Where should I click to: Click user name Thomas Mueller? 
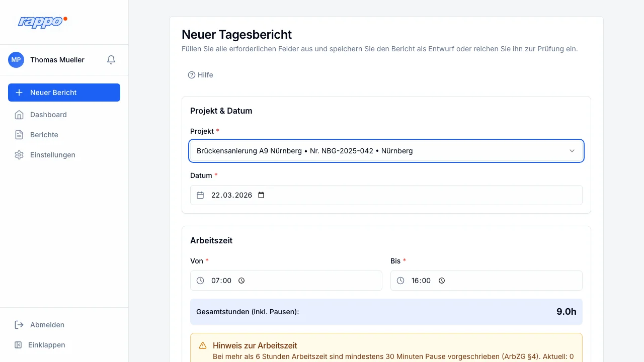(57, 60)
